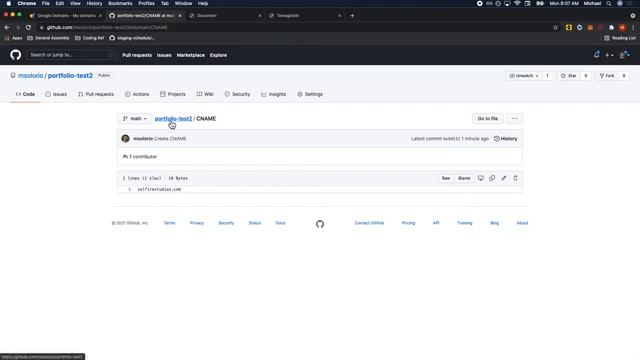Open the notifications bell icon

coord(596,55)
